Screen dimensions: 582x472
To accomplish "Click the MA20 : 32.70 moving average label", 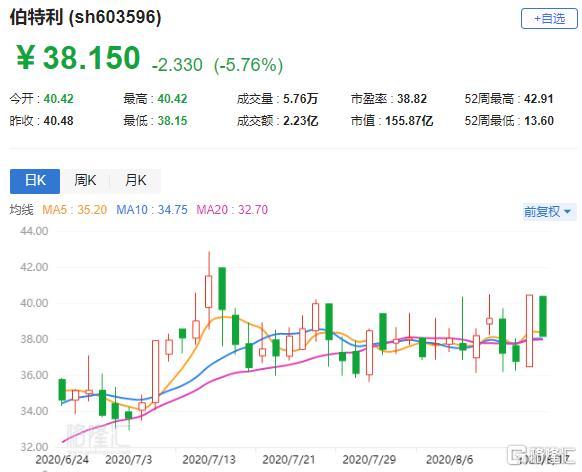I will tap(232, 210).
